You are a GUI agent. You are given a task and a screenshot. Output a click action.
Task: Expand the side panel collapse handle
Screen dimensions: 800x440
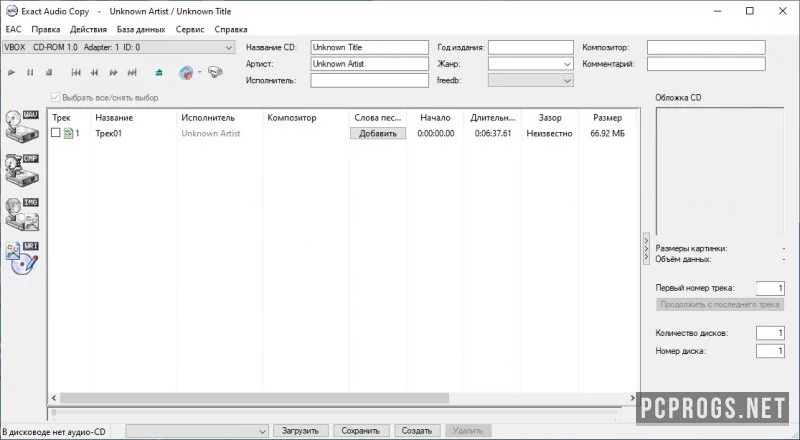click(x=646, y=249)
